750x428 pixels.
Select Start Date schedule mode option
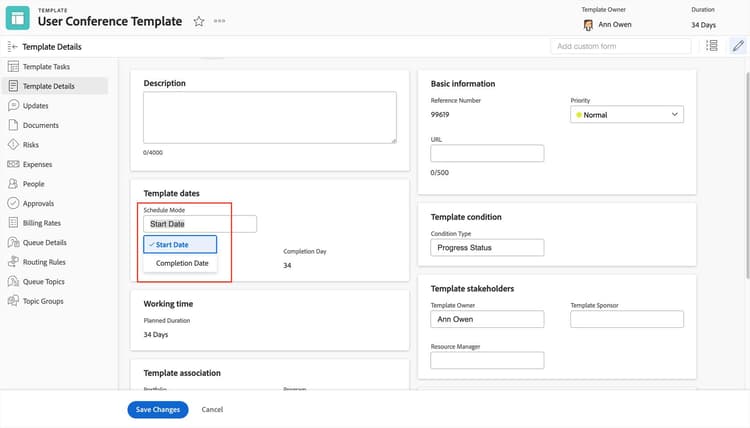(172, 244)
